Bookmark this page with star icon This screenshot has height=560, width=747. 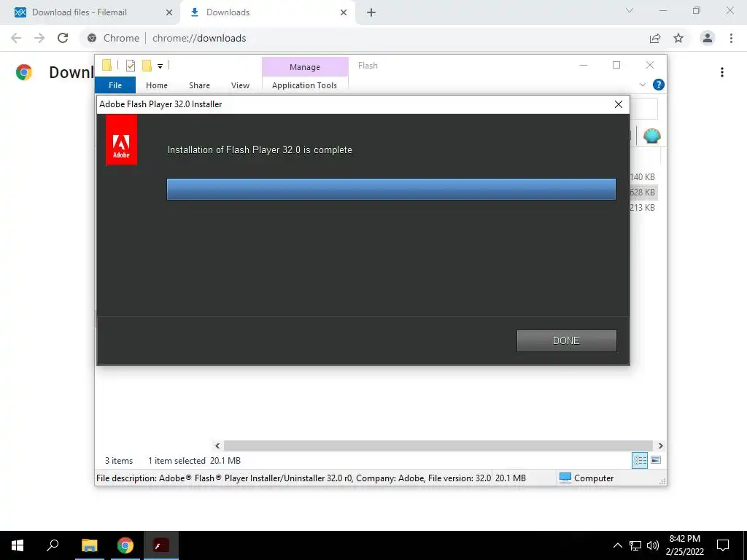click(x=678, y=38)
